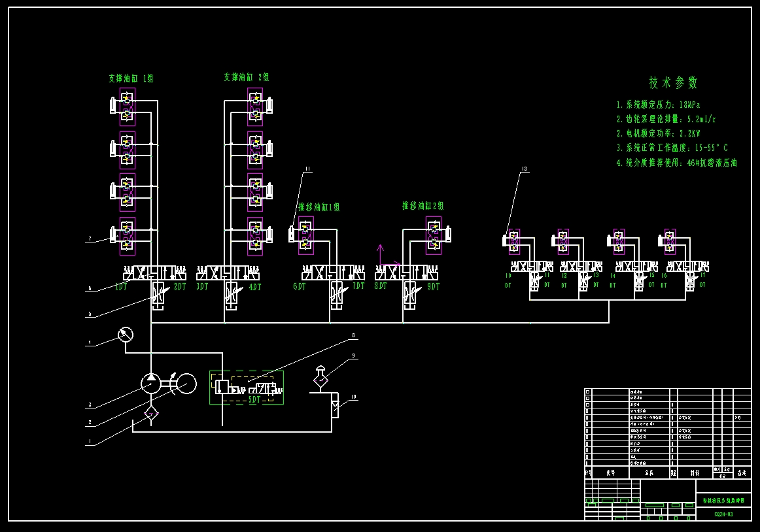The image size is (760, 532).
Task: Pick the 8DT/9DT directional valve
Action: click(407, 273)
